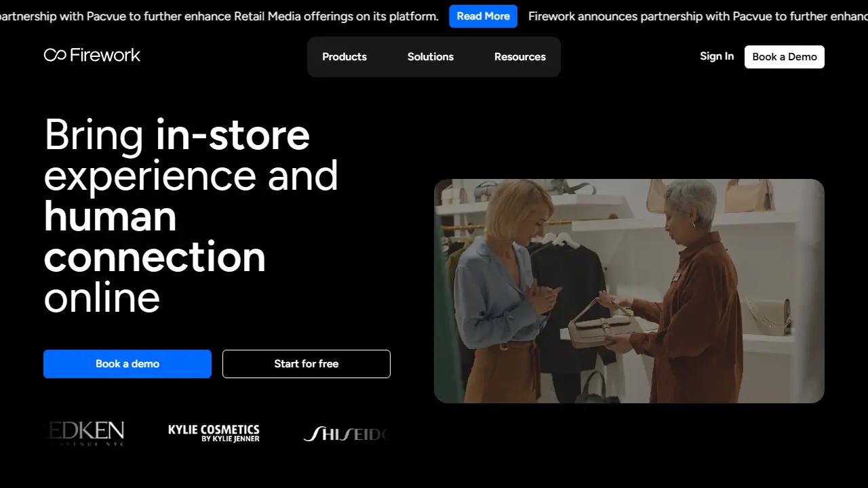
Task: Click the Shiseido brand logo
Action: click(345, 434)
